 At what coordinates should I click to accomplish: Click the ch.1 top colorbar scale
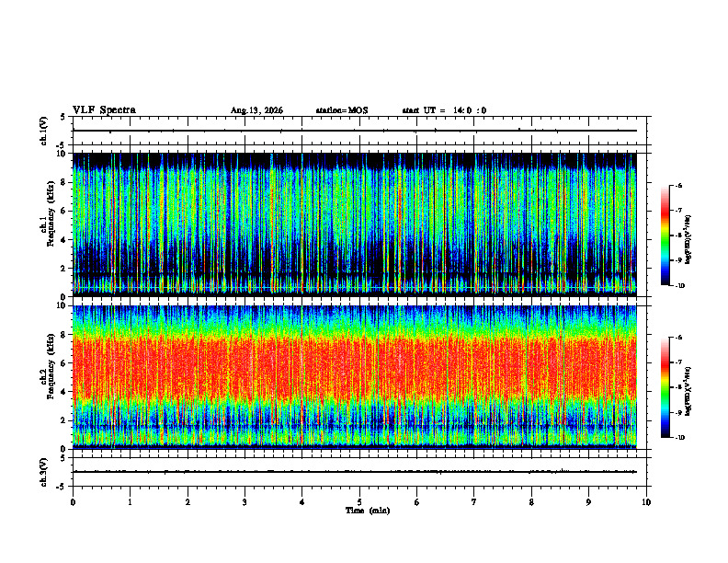(665, 236)
